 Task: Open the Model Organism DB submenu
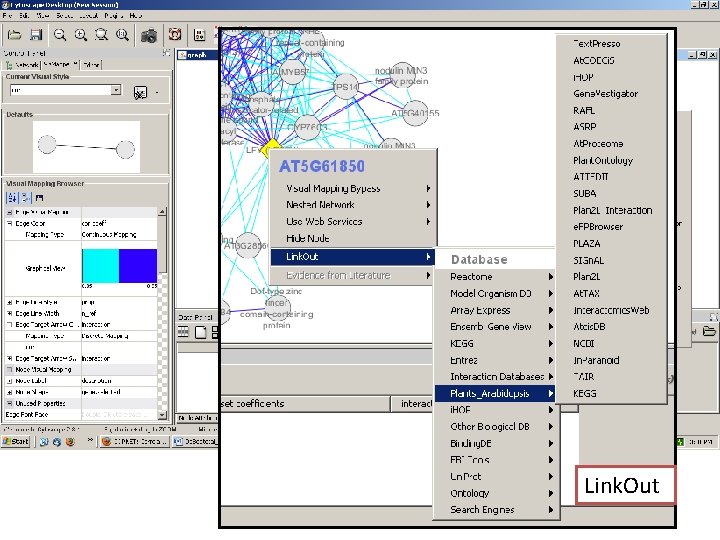pos(495,293)
